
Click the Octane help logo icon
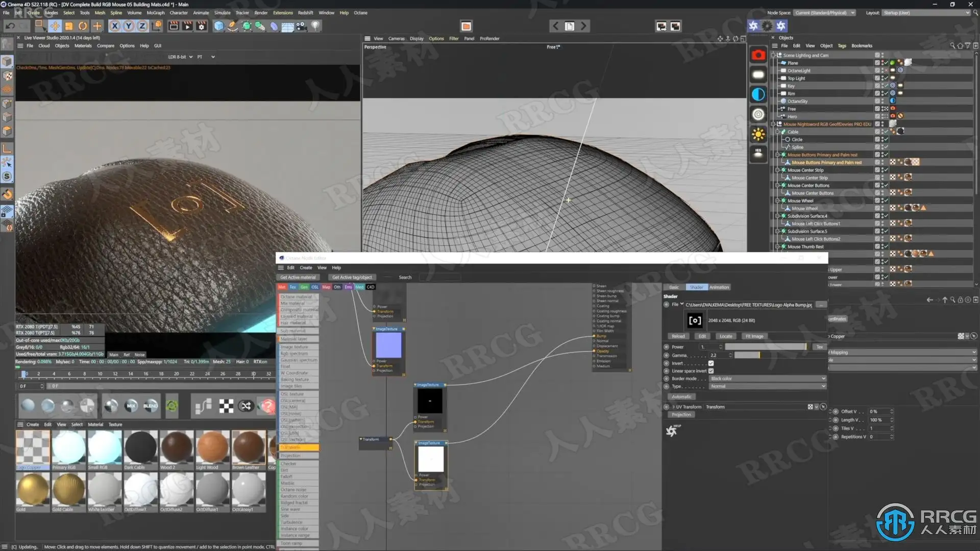point(672,431)
